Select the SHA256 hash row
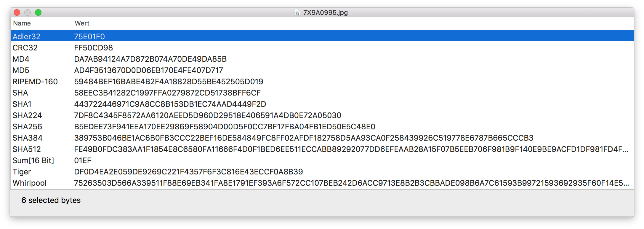 pos(27,127)
